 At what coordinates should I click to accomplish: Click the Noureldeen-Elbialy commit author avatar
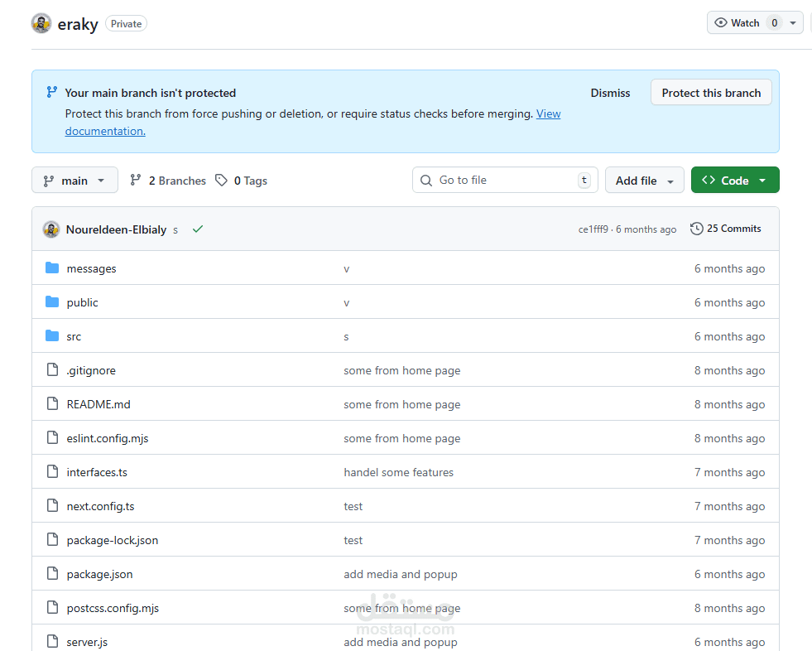coord(50,229)
